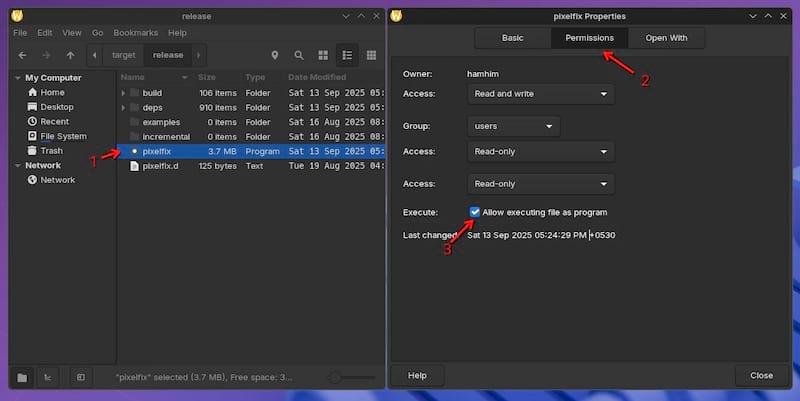800x401 pixels.
Task: Open the search tool
Action: pyautogui.click(x=299, y=55)
